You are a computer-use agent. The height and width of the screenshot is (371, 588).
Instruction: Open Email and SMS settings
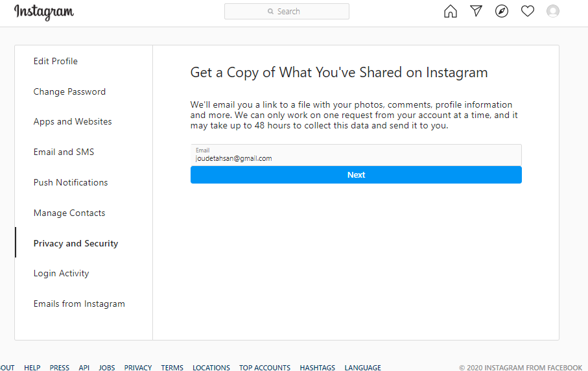(64, 152)
